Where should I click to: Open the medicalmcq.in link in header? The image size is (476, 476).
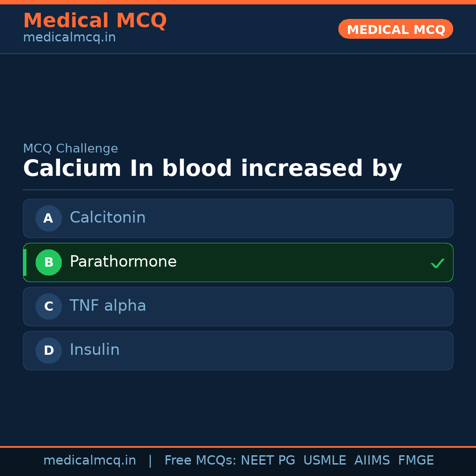(69, 37)
